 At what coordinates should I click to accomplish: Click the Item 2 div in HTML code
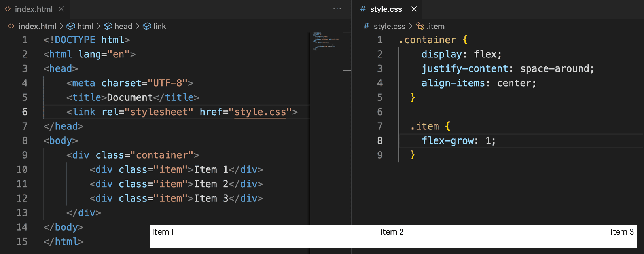pyautogui.click(x=176, y=184)
